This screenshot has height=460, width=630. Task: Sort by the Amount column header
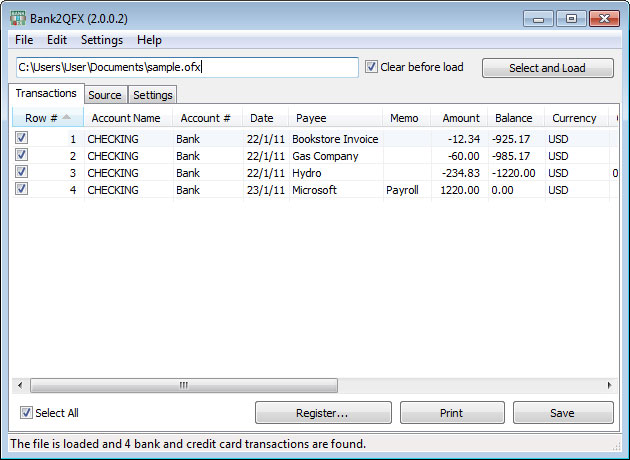coord(461,118)
